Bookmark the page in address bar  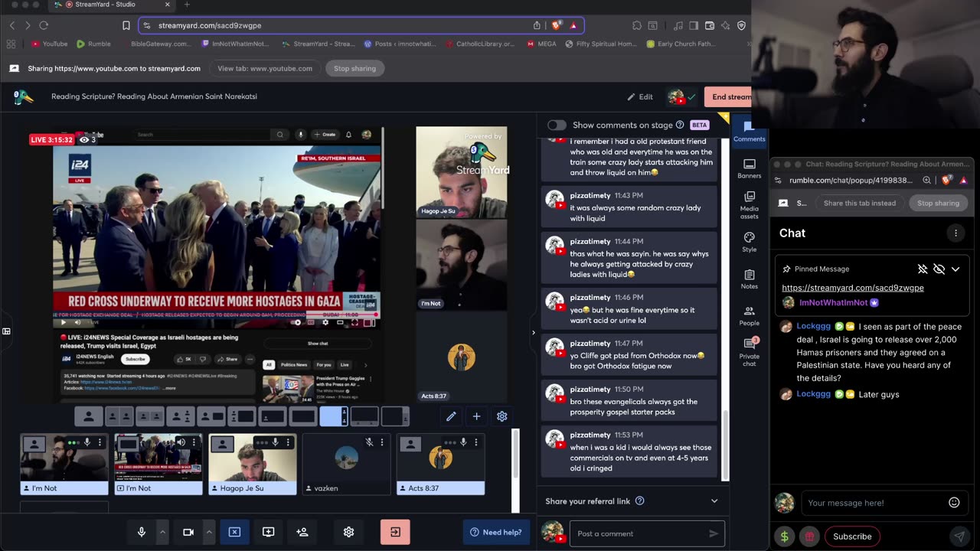(x=126, y=25)
